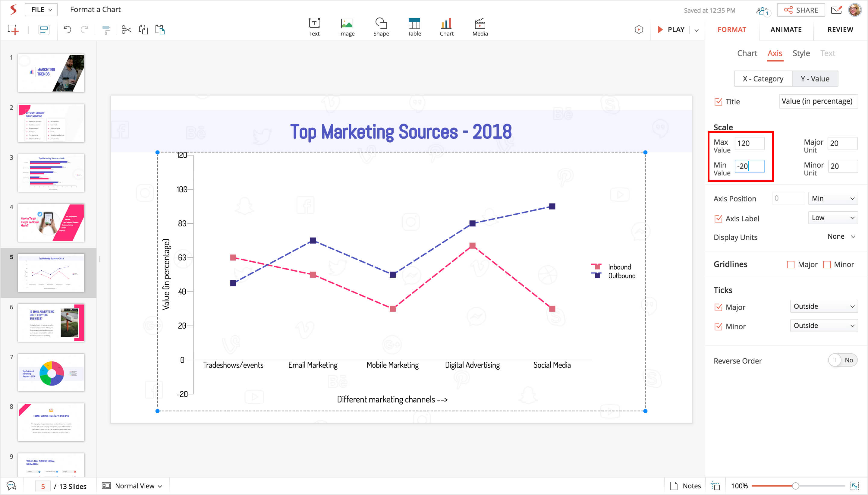The width and height of the screenshot is (868, 495).
Task: Uncheck the Axis Label checkbox
Action: [x=718, y=219]
